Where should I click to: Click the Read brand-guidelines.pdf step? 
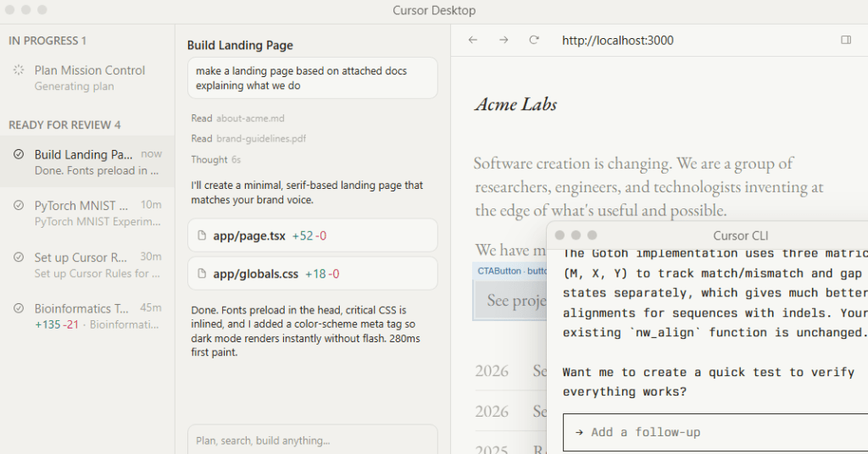coord(248,139)
